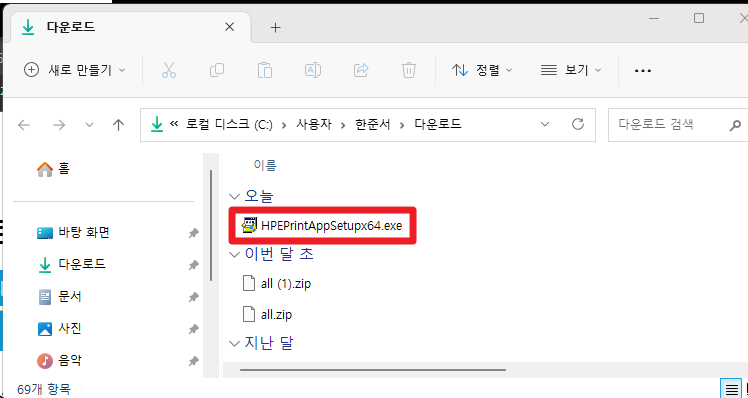Add a new tab with plus
Screen dimensions: 748x398
tap(275, 28)
